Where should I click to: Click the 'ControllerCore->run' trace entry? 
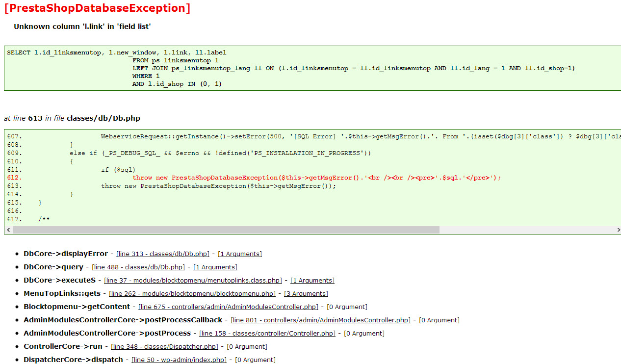pos(63,346)
